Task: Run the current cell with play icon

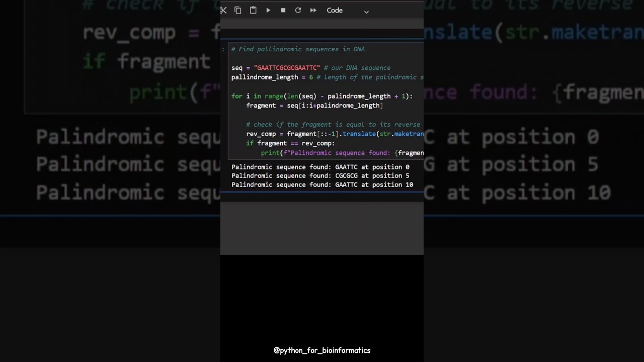Action: pos(268,10)
